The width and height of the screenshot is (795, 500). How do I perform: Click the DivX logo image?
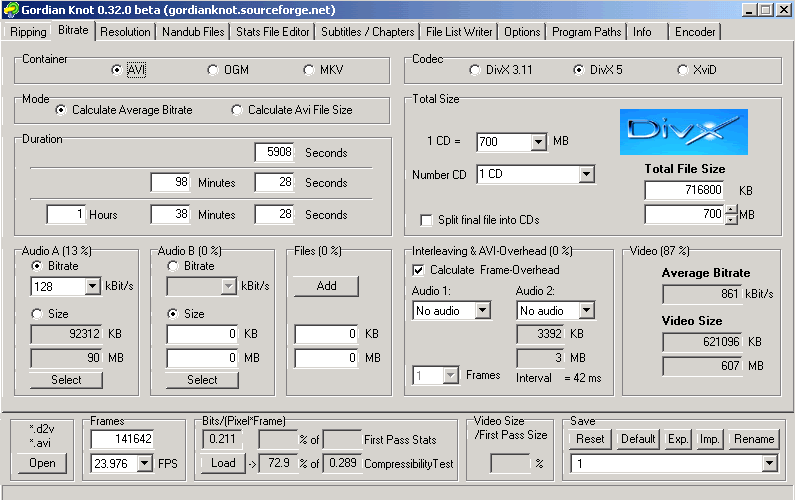coord(683,131)
